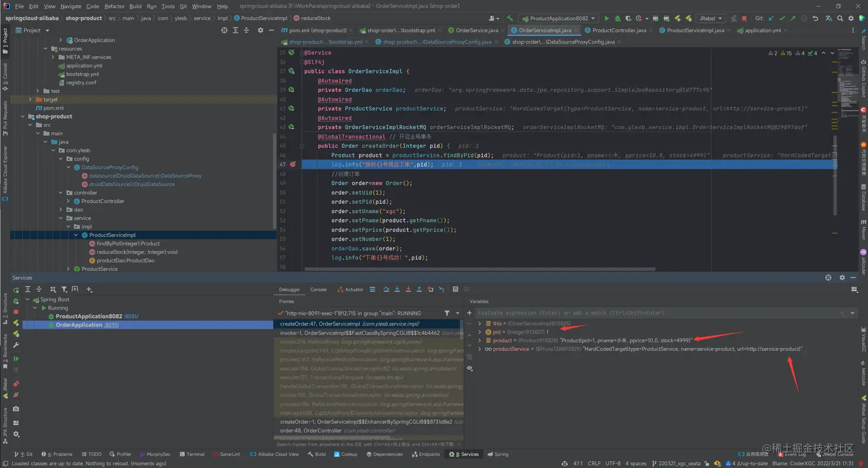Open run configuration ProductApplication8082 dropdown
The height and width of the screenshot is (468, 868).
pyautogui.click(x=559, y=18)
